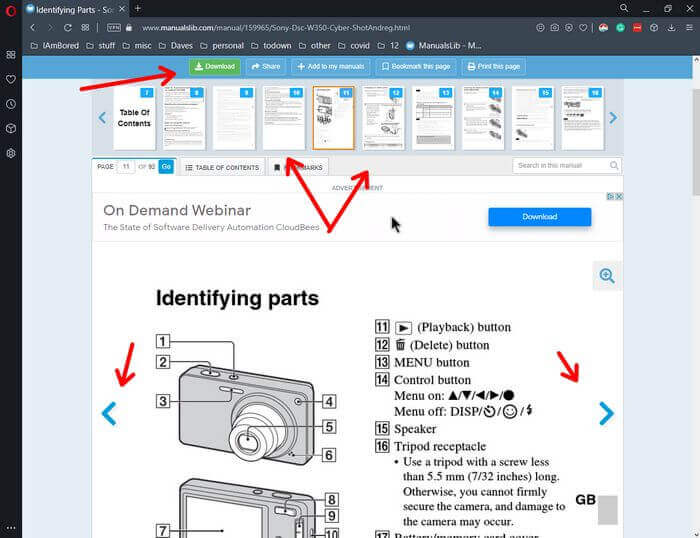Click the blue Download ad button
Screen dimensions: 700x538
tap(539, 217)
